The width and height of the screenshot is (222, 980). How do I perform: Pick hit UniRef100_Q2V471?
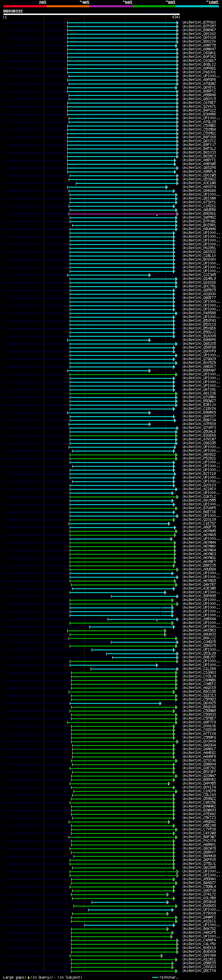pyautogui.click(x=199, y=106)
